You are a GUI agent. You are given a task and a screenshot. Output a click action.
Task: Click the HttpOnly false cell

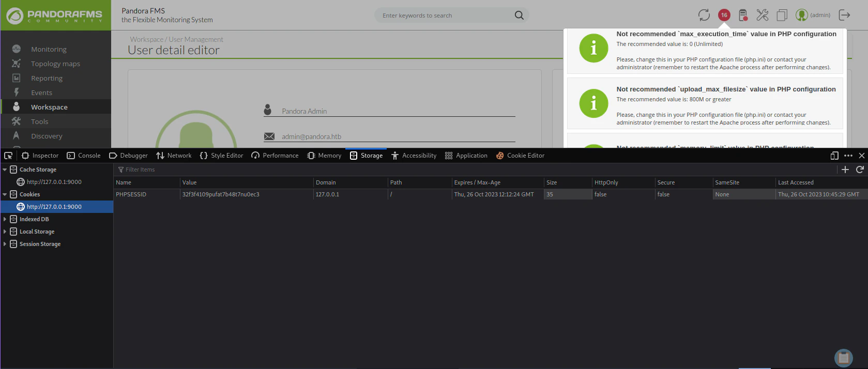[x=623, y=194]
